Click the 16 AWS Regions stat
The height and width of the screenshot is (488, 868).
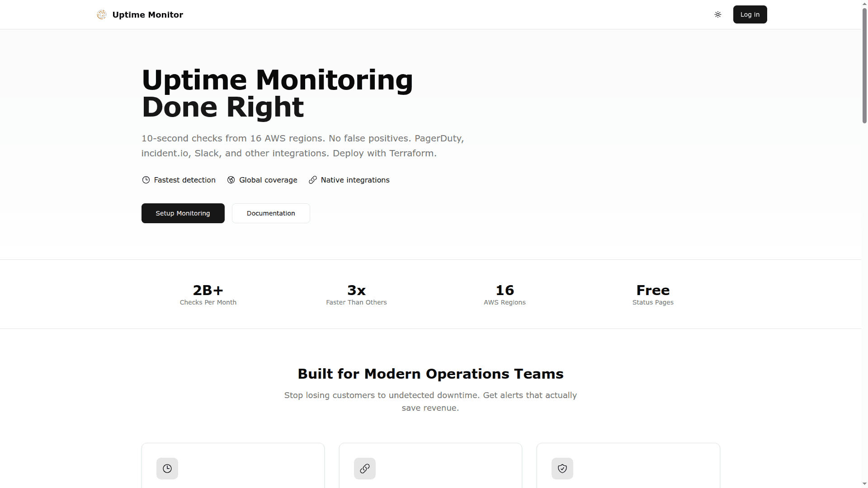[505, 295]
